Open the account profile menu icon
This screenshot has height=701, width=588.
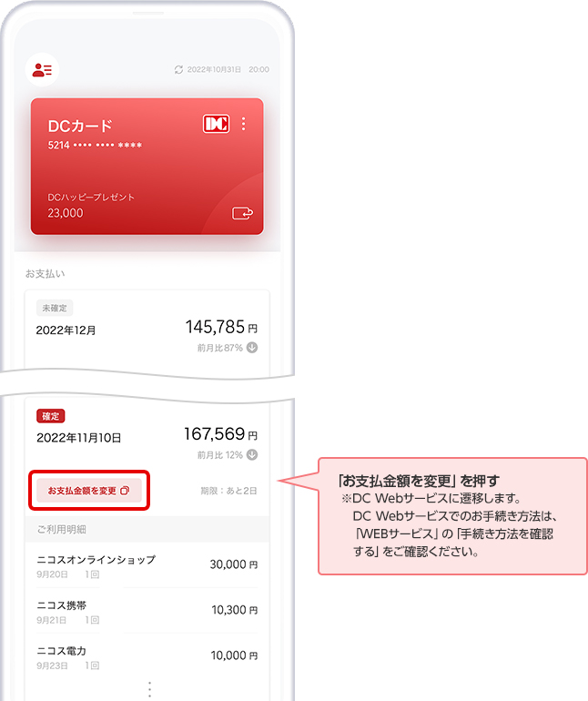click(42, 69)
